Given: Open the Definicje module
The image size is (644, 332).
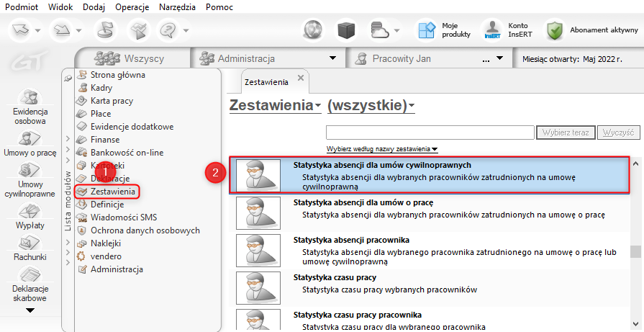Looking at the screenshot, I should point(101,205).
